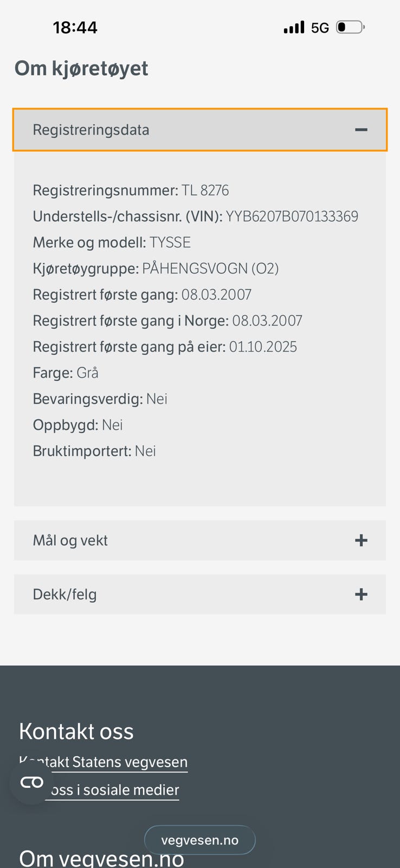The width and height of the screenshot is (400, 868).
Task: Tap the cellular signal bars icon
Action: point(294,27)
